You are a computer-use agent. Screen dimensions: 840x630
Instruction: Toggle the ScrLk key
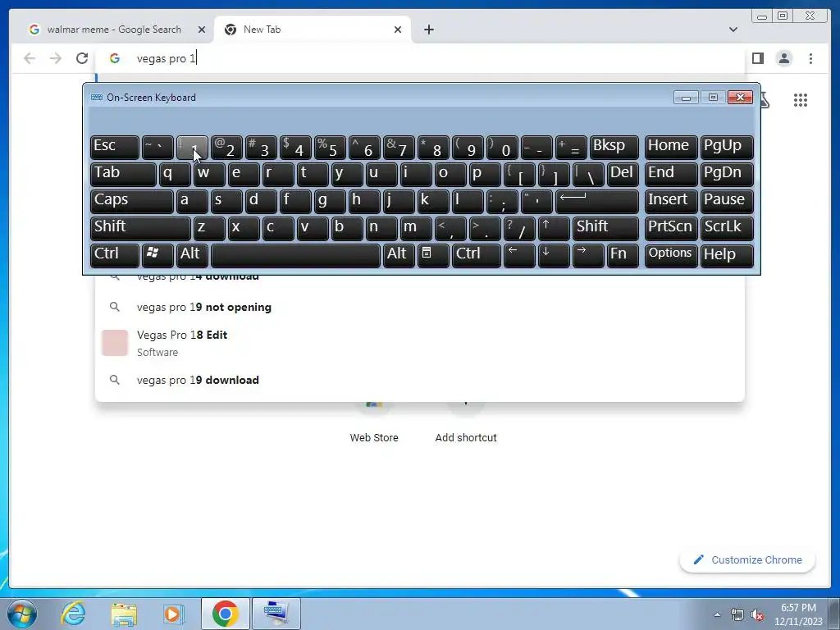tap(727, 229)
